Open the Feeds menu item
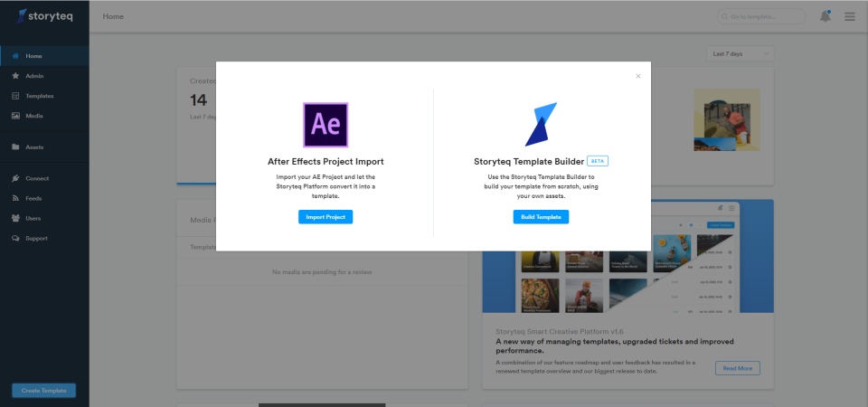 click(x=44, y=198)
